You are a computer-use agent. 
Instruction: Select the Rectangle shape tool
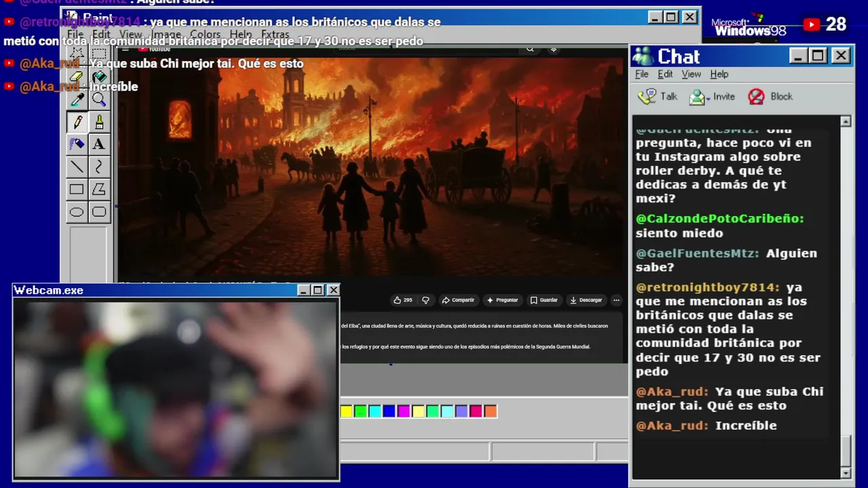pos(77,190)
